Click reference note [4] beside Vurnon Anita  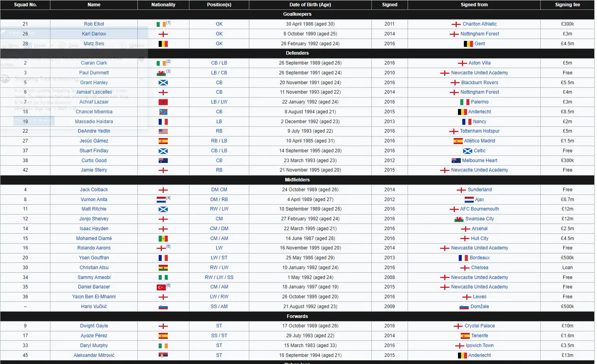click(169, 198)
